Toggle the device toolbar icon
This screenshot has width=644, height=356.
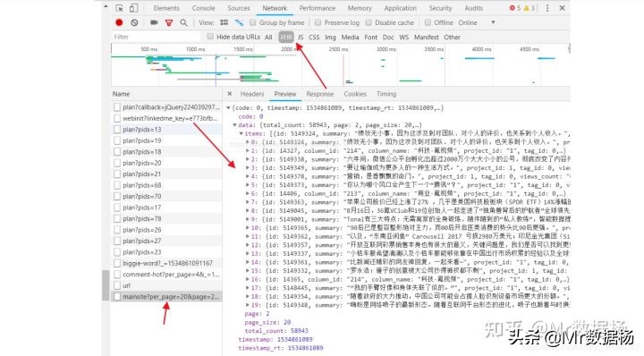133,8
